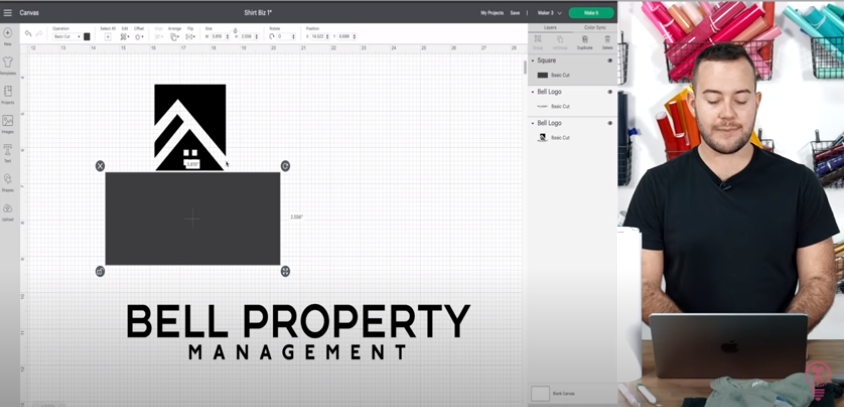
Task: Open the Operation Basic Cut dropdown
Action: point(67,37)
